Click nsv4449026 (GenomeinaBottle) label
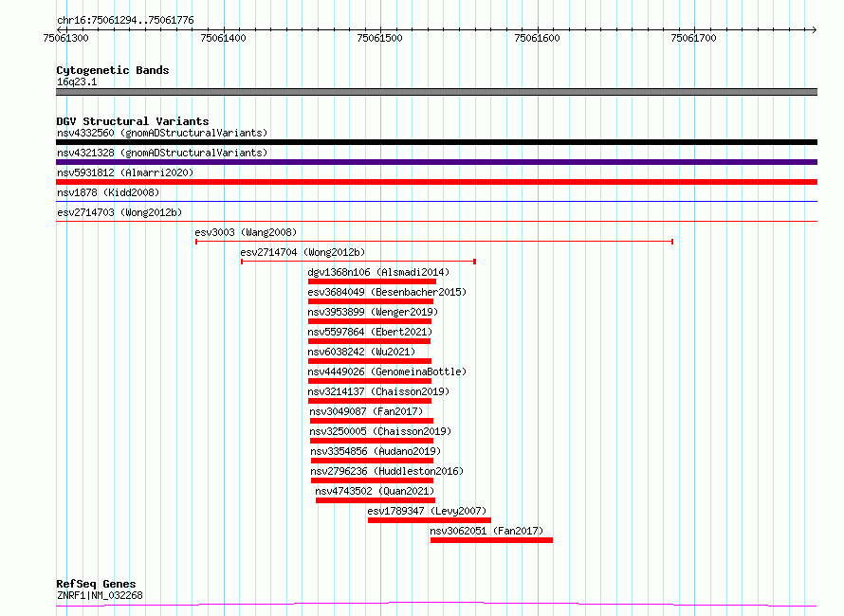 point(387,371)
